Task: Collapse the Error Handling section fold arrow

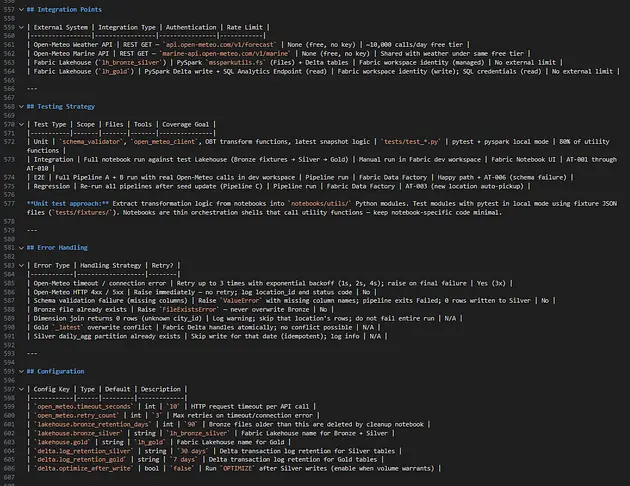Action: pyautogui.click(x=21, y=248)
